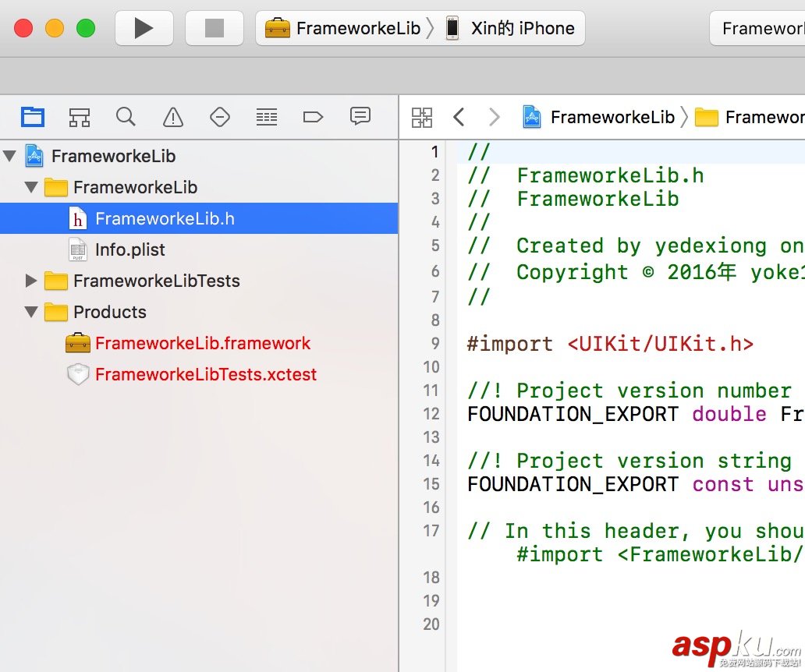This screenshot has height=672, width=805.
Task: Click line number 9 in the gutter
Action: point(435,343)
